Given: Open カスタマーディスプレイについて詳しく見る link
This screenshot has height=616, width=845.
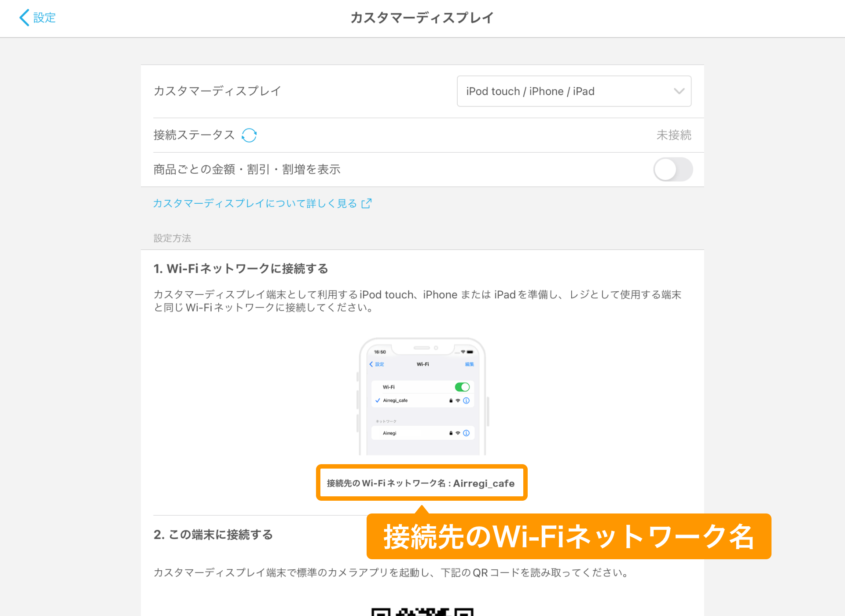Looking at the screenshot, I should [254, 203].
